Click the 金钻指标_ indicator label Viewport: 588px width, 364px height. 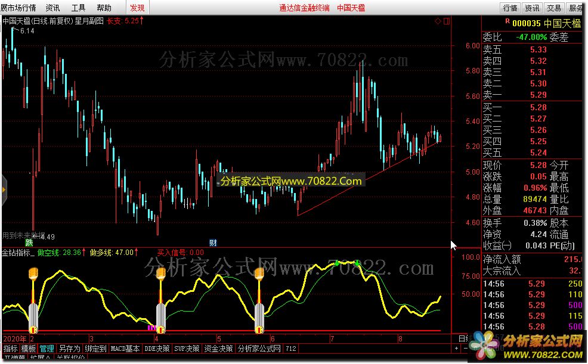point(18,253)
